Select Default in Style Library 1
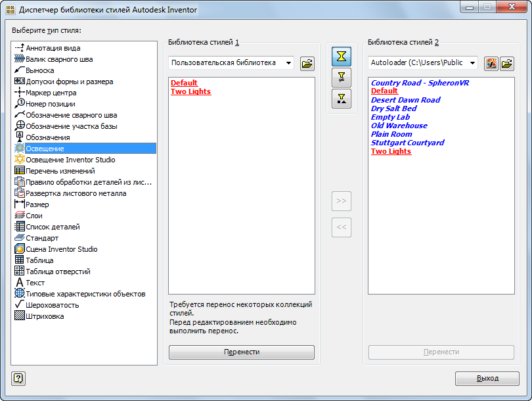The width and height of the screenshot is (532, 401). pyautogui.click(x=184, y=83)
